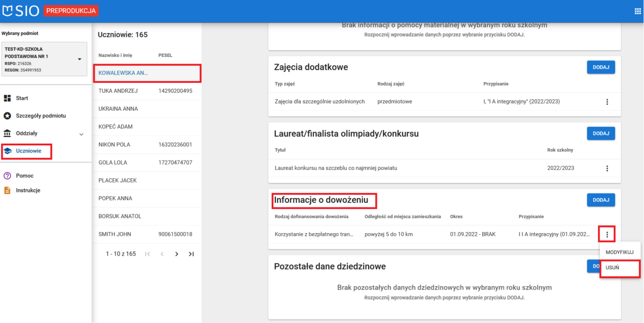This screenshot has height=323, width=644.
Task: Expand the Oddziały sidebar section
Action: [81, 133]
